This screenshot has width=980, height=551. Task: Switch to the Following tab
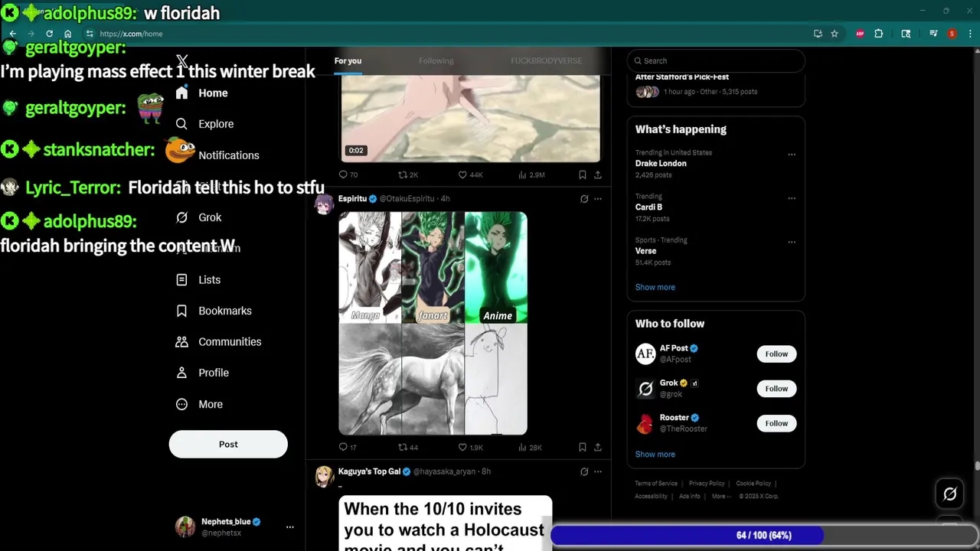pyautogui.click(x=436, y=60)
